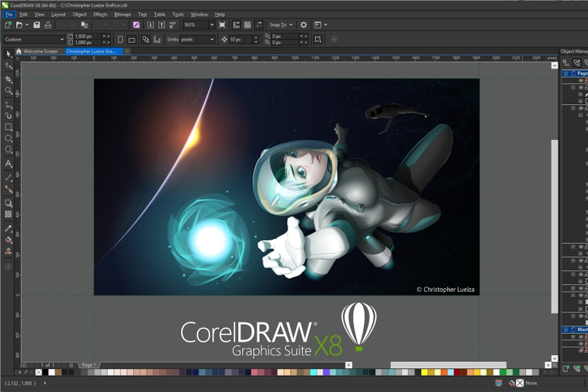Open the Effects menu

point(100,14)
